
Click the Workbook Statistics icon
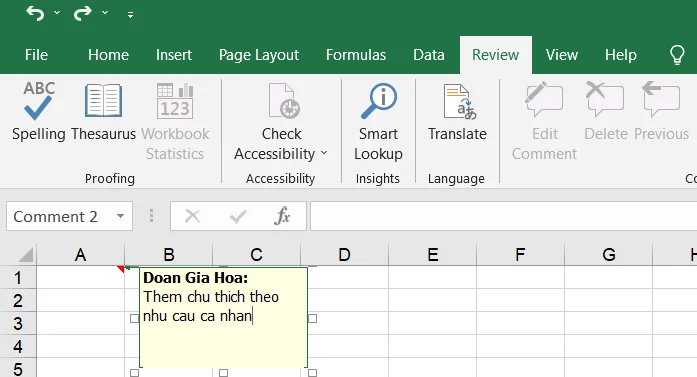(x=175, y=102)
